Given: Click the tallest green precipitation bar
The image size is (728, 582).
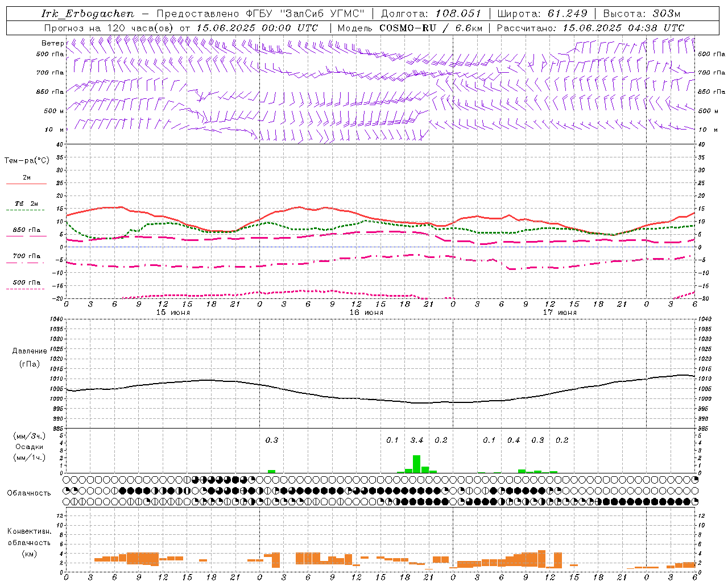Looking at the screenshot, I should tap(417, 464).
